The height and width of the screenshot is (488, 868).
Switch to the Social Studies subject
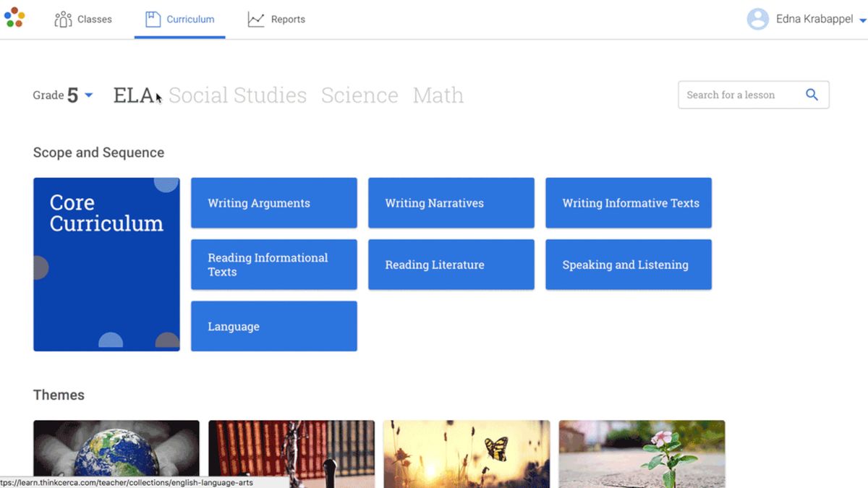[237, 95]
